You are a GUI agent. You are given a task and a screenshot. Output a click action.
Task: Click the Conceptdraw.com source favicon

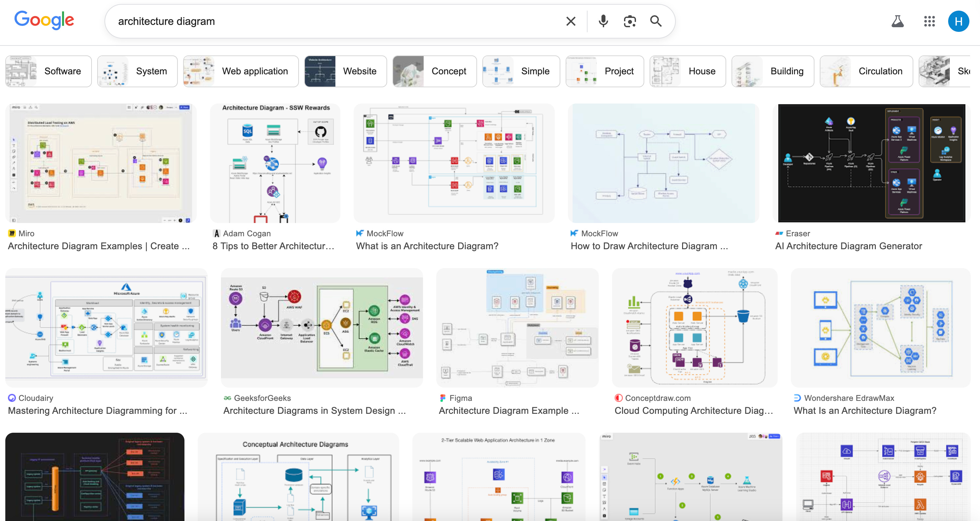[619, 398]
